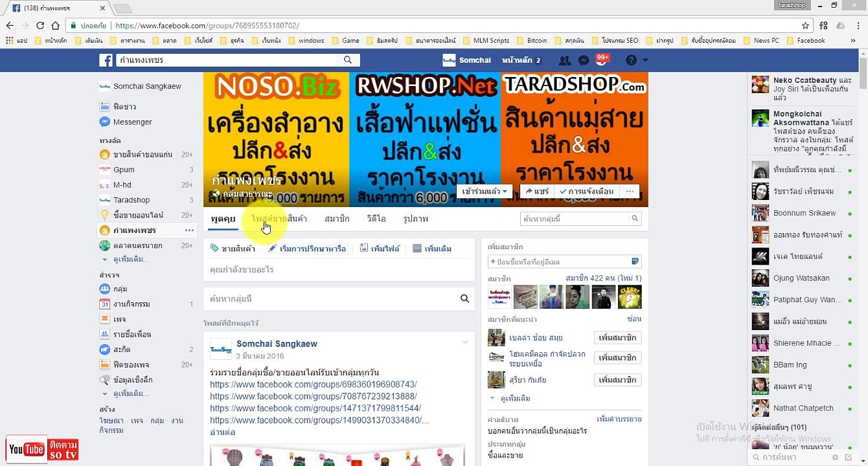The image size is (868, 466).
Task: Open the groups/698360196908743 link
Action: (314, 384)
